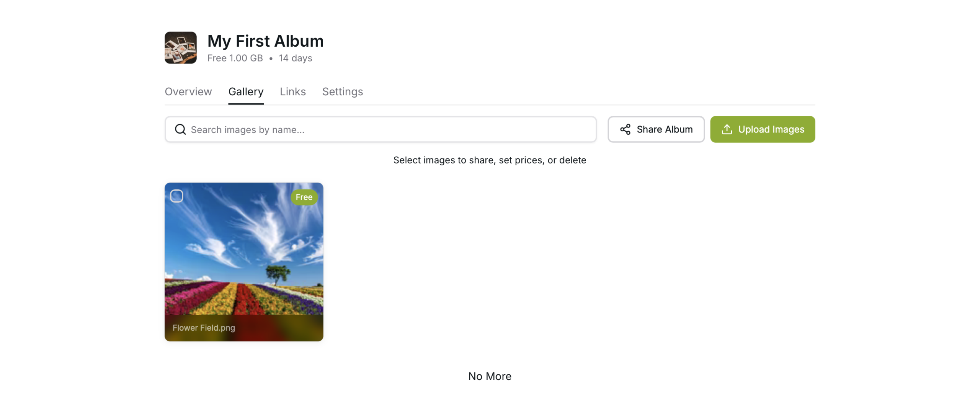Tick the Flower Field image checkbox
Viewport: 980px width, 400px height.
tap(176, 196)
